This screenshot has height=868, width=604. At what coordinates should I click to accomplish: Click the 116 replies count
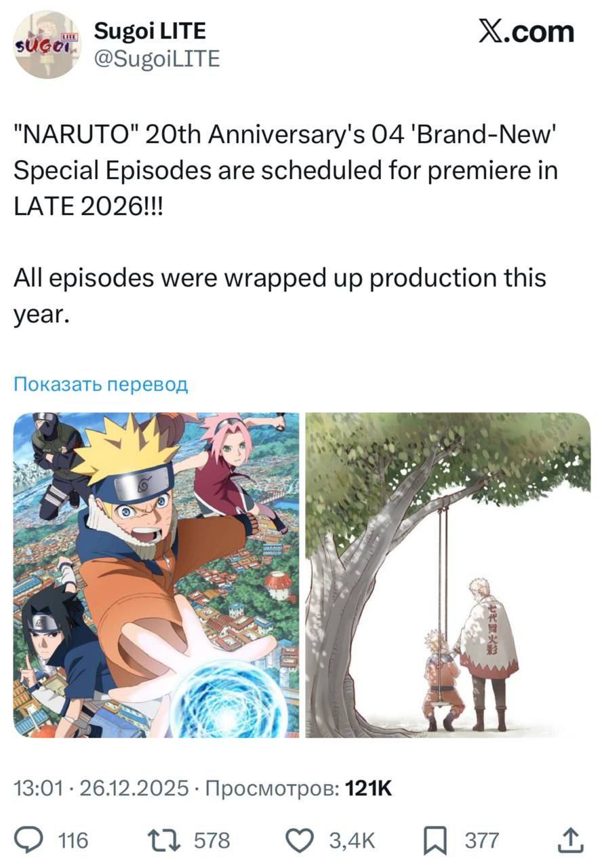(73, 841)
